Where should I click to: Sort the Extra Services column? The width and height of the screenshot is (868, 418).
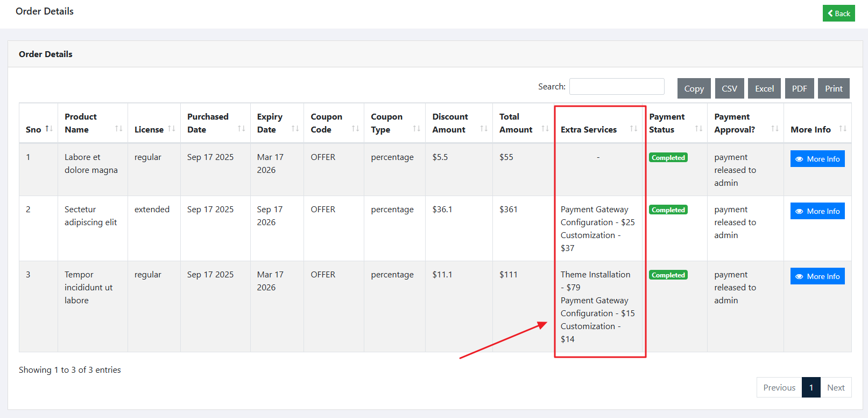coord(633,129)
